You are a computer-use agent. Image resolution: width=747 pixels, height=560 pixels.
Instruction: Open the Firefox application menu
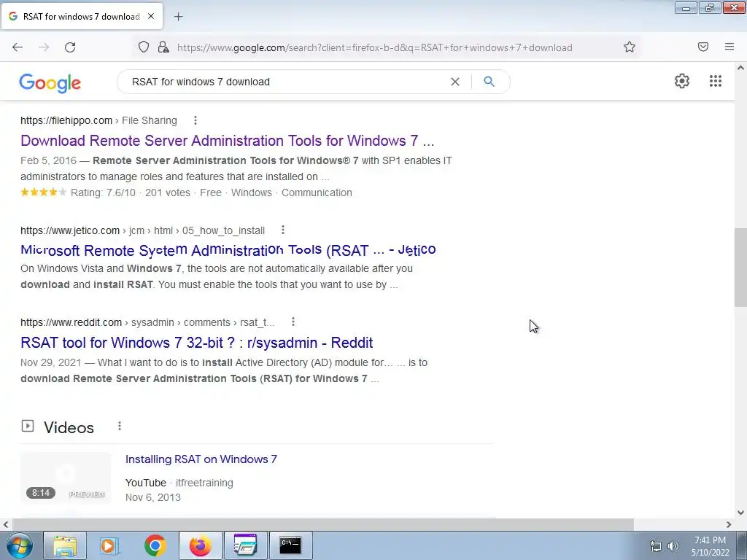729,47
